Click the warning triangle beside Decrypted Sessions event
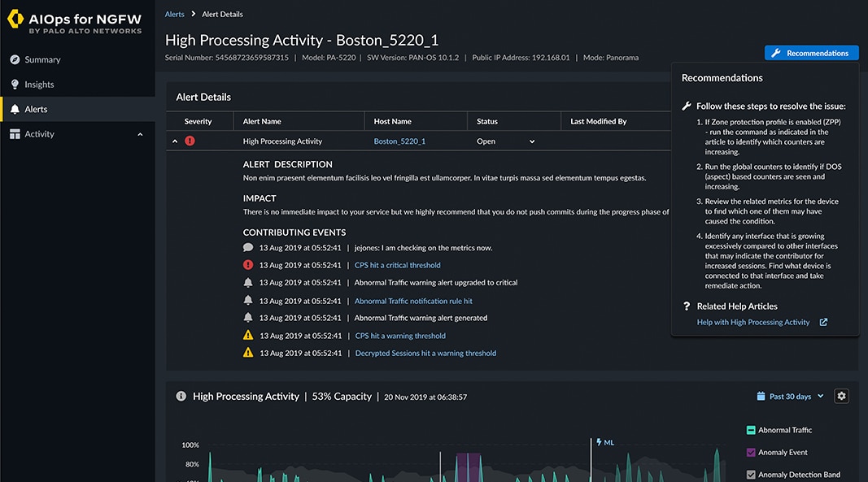Viewport: 868px width, 482px height. pos(248,353)
